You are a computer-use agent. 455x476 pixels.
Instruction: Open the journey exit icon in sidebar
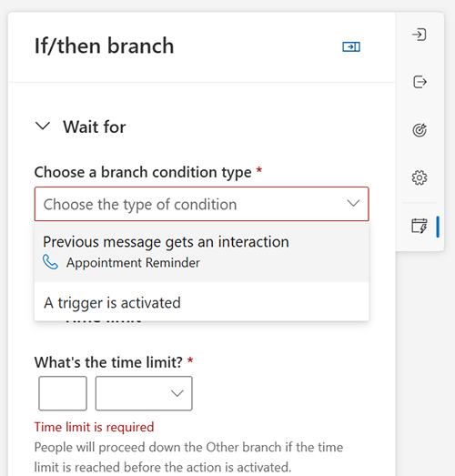(x=420, y=82)
